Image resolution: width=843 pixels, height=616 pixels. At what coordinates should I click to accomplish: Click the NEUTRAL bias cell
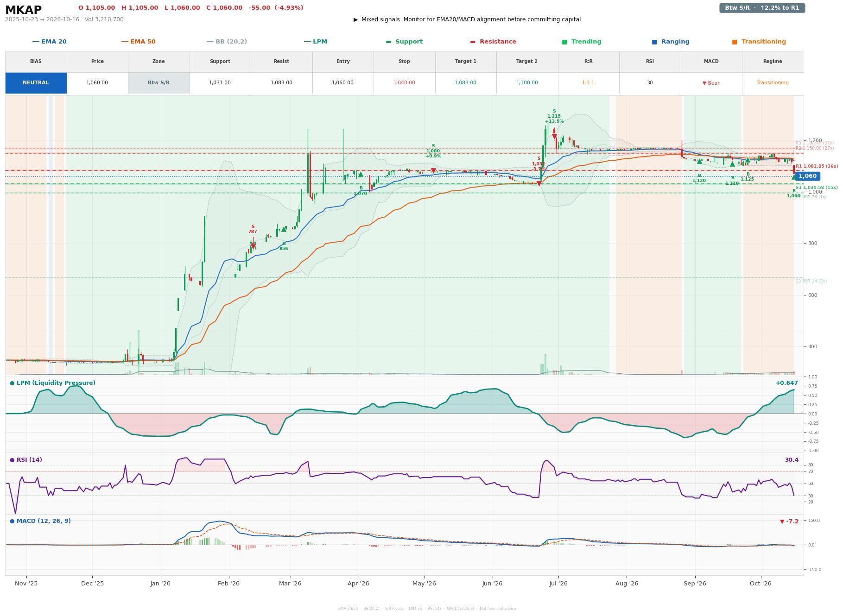[36, 83]
